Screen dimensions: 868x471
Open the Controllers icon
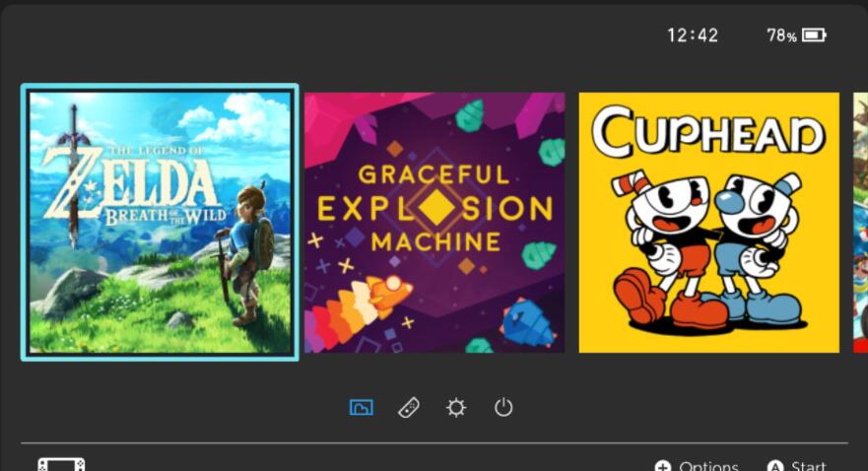coord(409,408)
